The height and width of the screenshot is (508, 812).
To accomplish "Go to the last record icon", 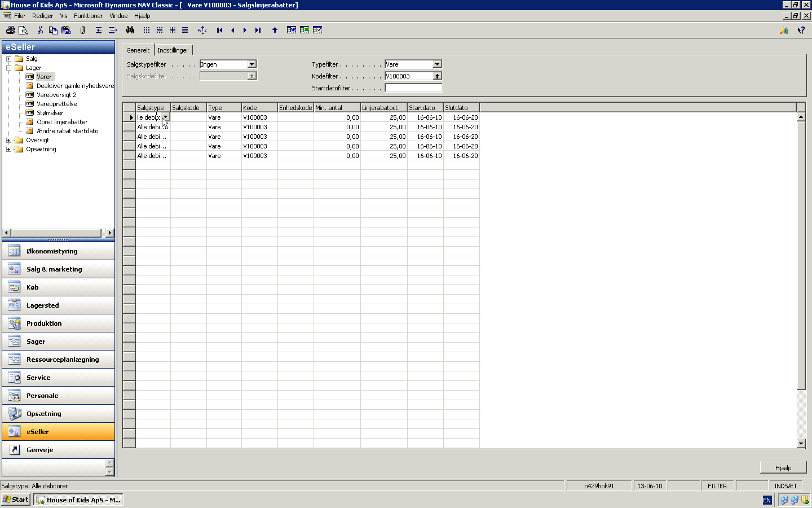I will 258,30.
